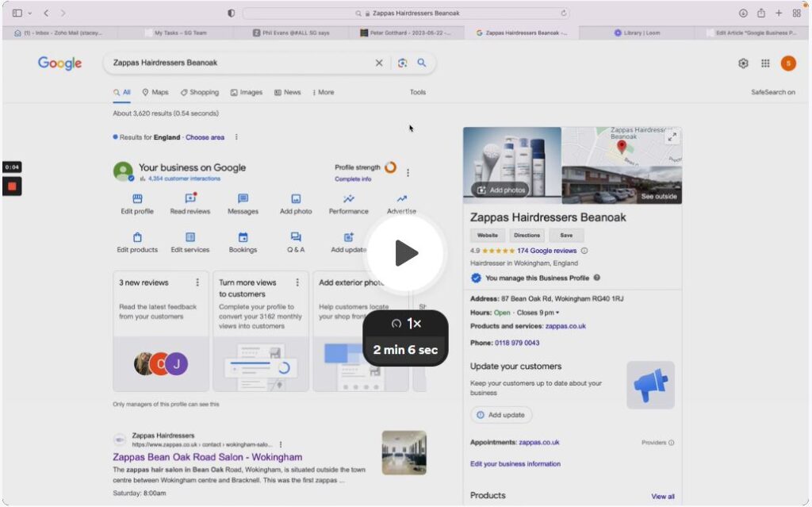Open a new tab with the plus icon

pos(779,13)
